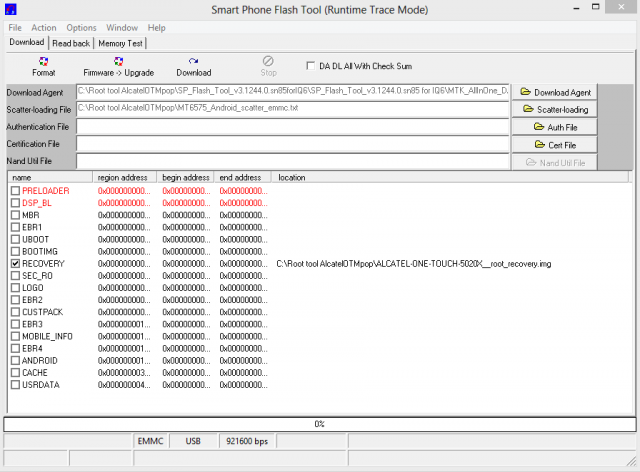
Task: Click the Authentication File input field
Action: [293, 127]
